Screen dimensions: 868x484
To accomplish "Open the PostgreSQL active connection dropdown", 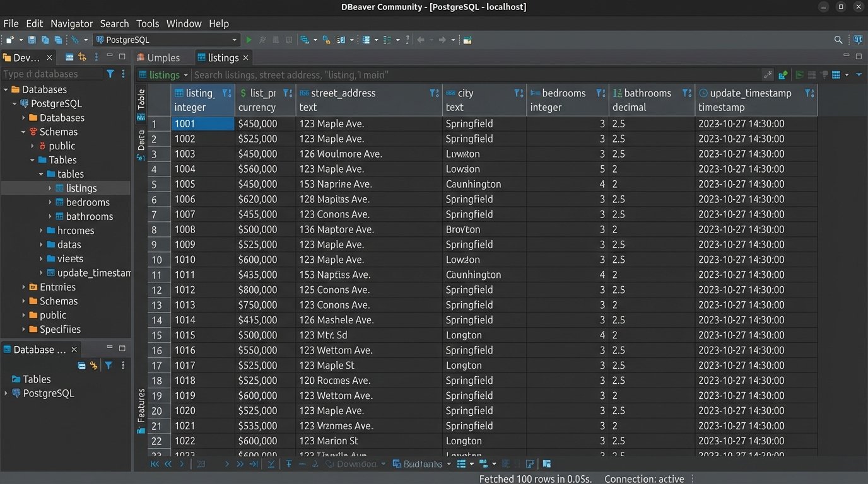I will click(235, 40).
